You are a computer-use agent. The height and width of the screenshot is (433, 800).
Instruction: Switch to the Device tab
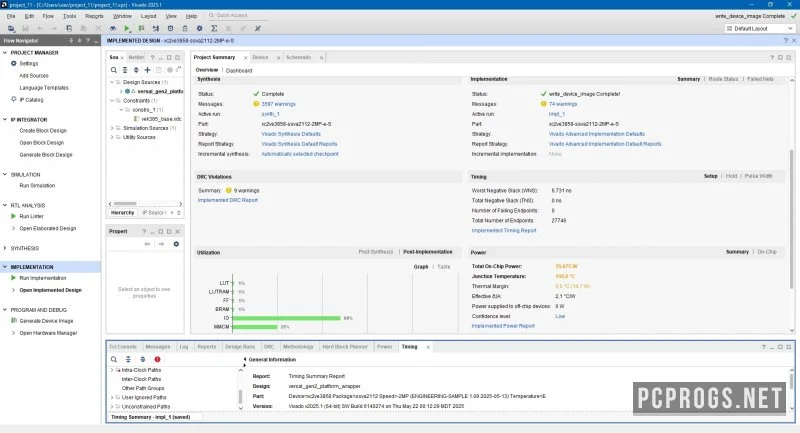click(x=260, y=58)
